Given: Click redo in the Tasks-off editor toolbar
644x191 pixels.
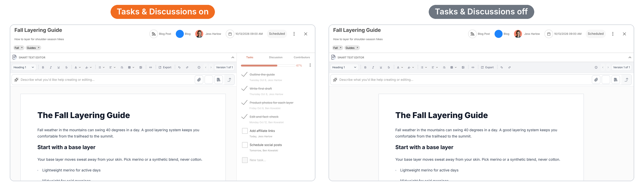Looking at the screenshot, I should coord(509,67).
